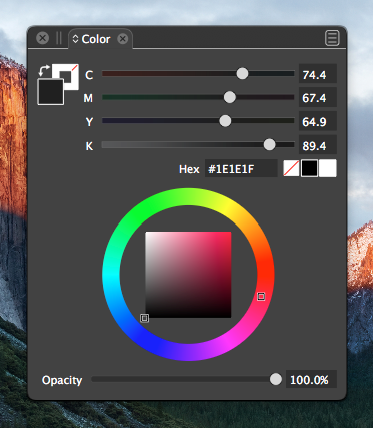Apply the black preset swatch
Screen dimensions: 373x428
[x=309, y=168]
